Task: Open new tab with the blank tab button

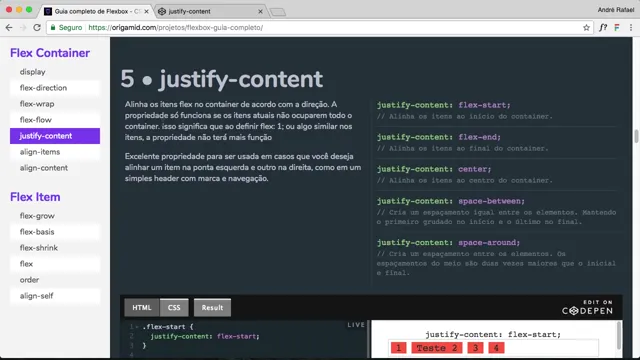Action: pos(278,12)
